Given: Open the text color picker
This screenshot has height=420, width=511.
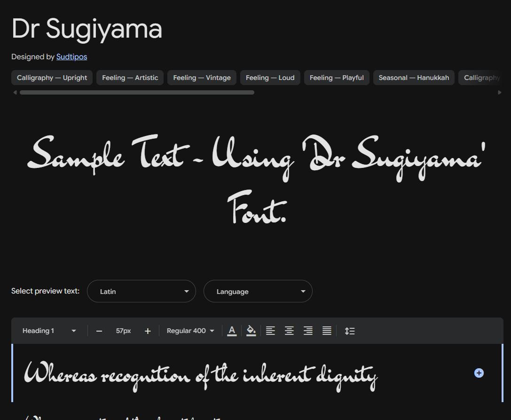Looking at the screenshot, I should click(232, 331).
